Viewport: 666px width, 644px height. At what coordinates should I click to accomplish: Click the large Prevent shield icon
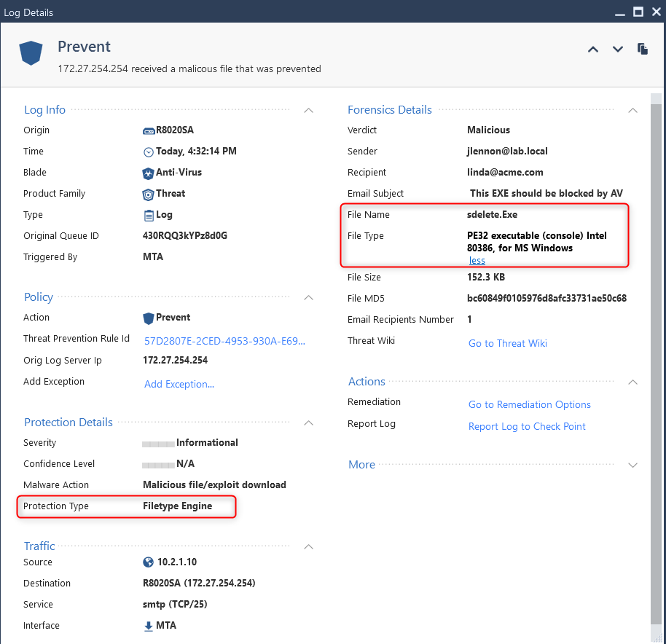pyautogui.click(x=31, y=52)
